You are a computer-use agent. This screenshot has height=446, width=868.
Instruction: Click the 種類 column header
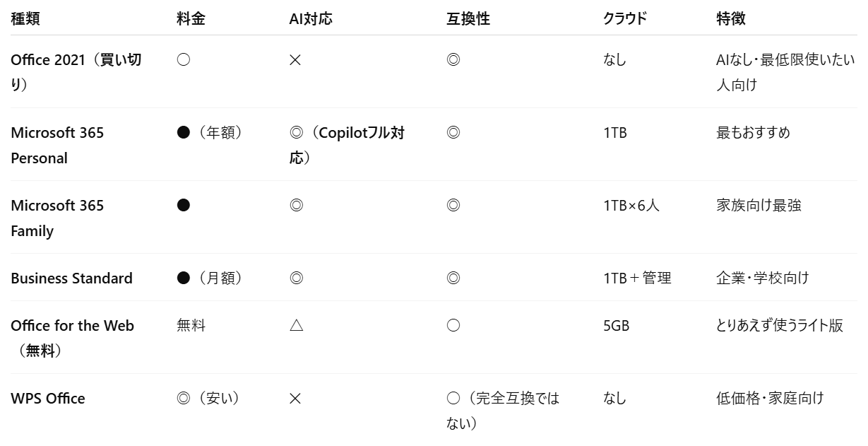tap(25, 19)
